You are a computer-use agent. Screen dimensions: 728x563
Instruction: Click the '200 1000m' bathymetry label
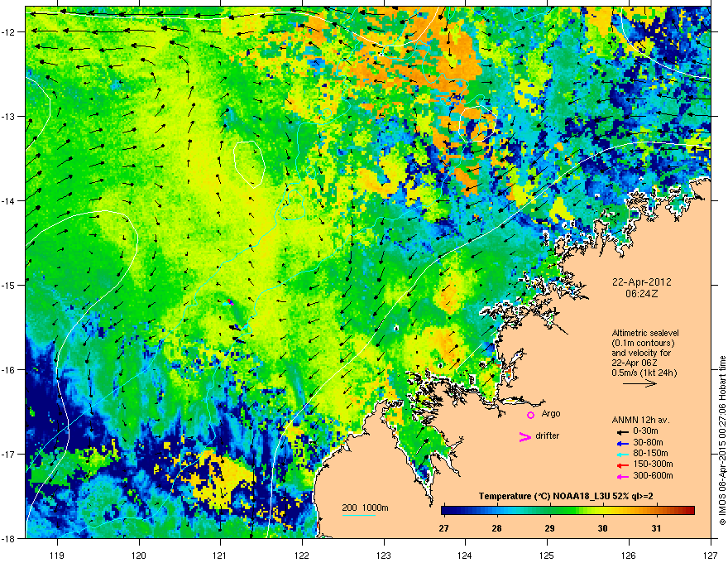pos(365,508)
